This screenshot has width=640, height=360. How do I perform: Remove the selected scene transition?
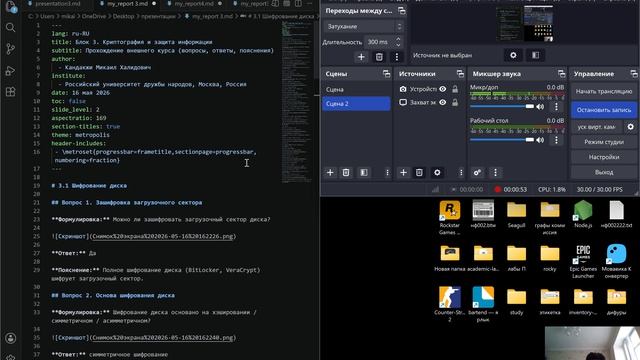tap(379, 57)
